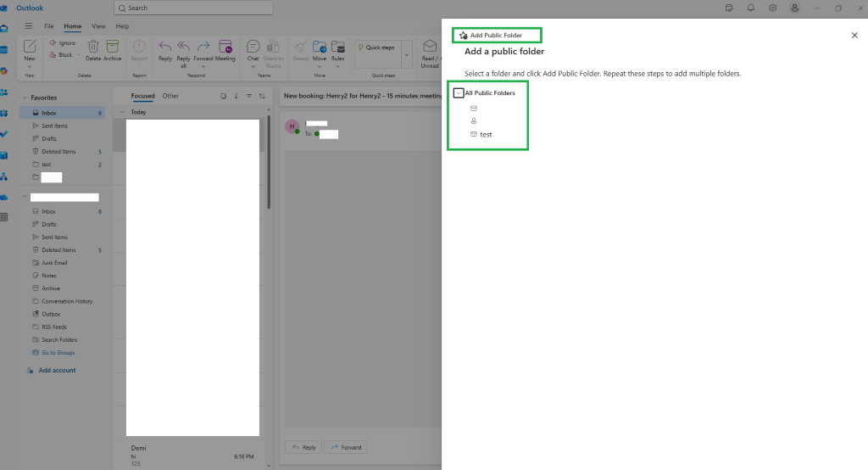Image resolution: width=868 pixels, height=470 pixels.
Task: Open the Meeting reply icon
Action: (x=225, y=46)
